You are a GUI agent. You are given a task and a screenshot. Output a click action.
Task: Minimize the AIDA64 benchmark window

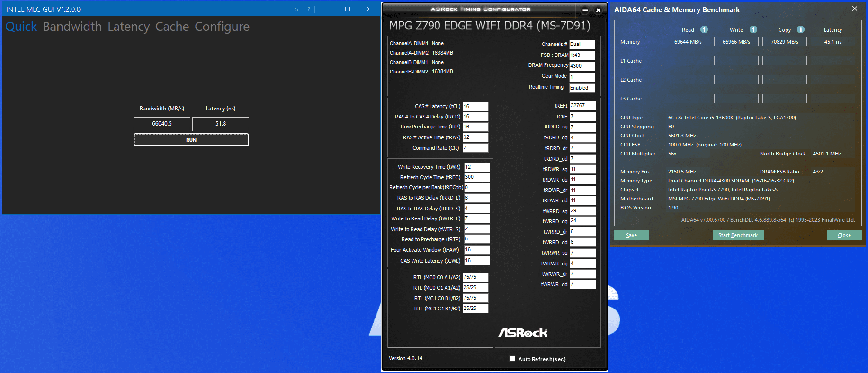[832, 9]
